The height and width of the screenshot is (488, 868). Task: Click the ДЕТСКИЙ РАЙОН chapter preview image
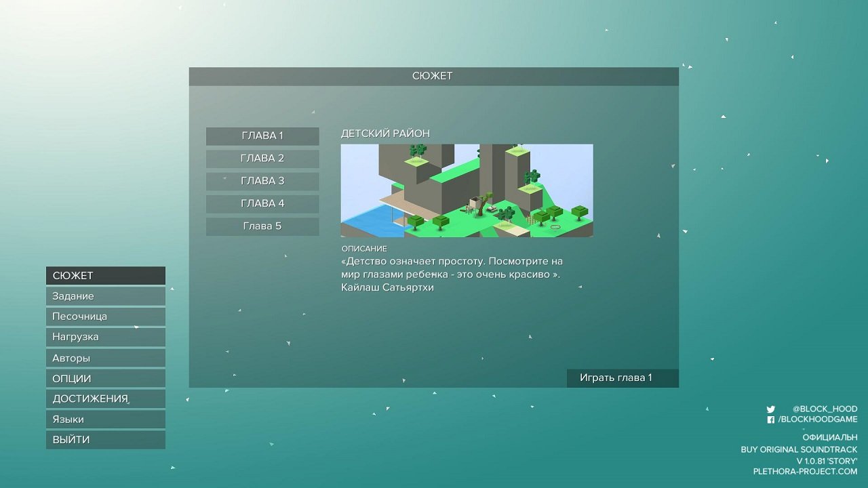tap(467, 190)
